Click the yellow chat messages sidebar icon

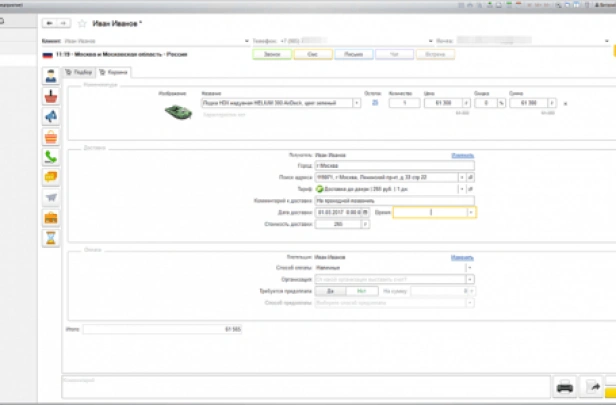[x=50, y=177]
